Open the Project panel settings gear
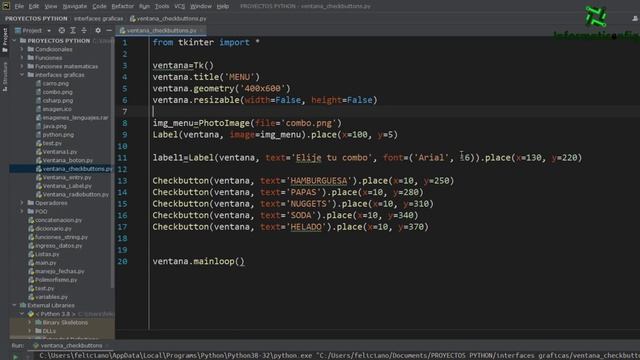Image resolution: width=640 pixels, height=360 pixels. click(98, 31)
